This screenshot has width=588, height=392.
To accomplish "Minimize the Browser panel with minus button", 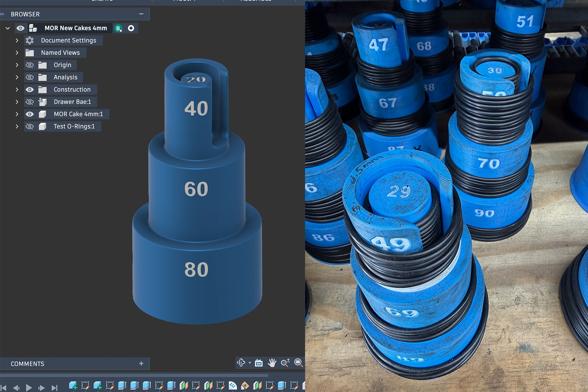I will pyautogui.click(x=141, y=14).
